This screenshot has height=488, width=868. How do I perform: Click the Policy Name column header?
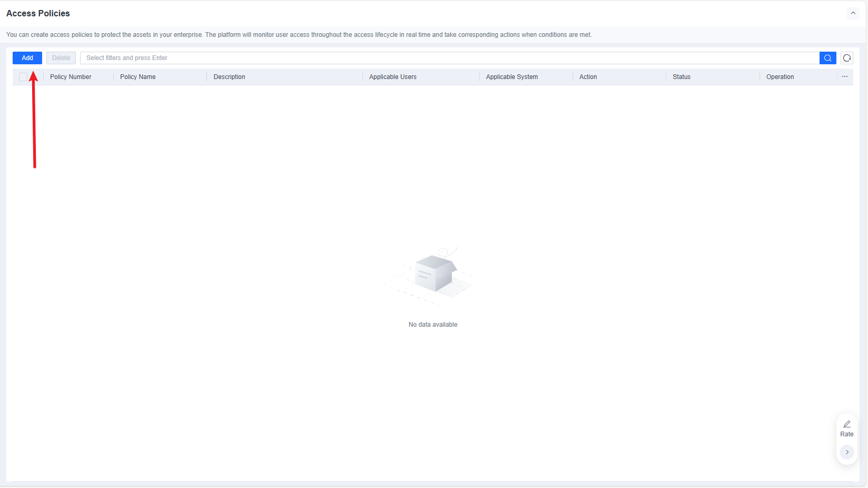tap(138, 77)
